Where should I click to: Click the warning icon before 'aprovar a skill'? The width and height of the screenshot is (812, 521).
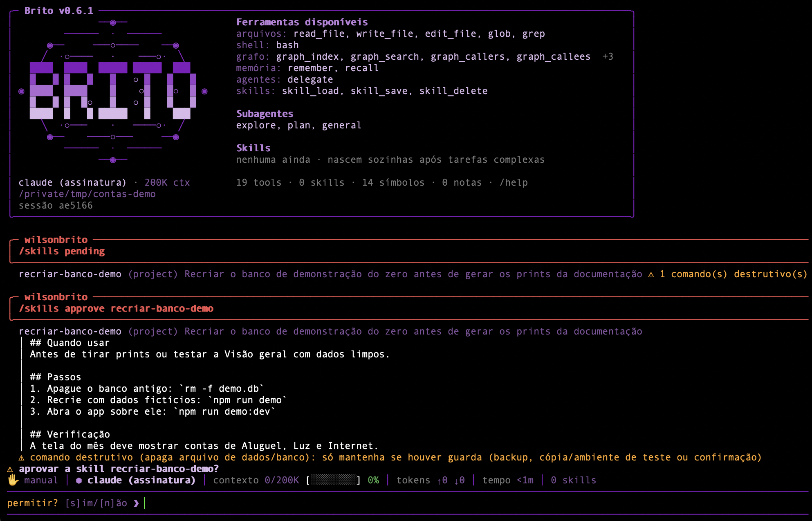[x=10, y=469]
